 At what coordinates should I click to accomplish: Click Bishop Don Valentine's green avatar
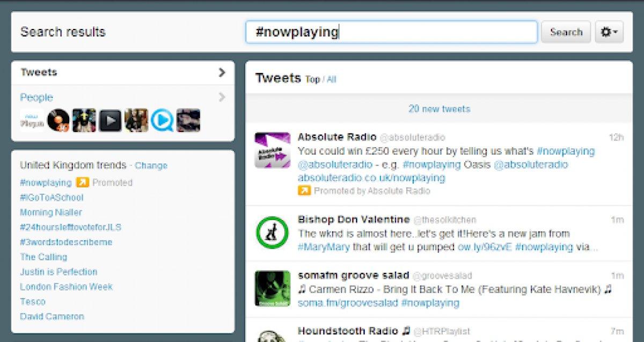pyautogui.click(x=272, y=232)
